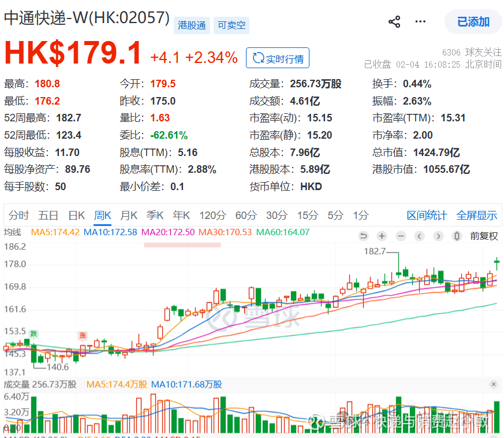Click the MA10:172.58 indicator label
This screenshot has height=438, width=504.
click(x=110, y=232)
